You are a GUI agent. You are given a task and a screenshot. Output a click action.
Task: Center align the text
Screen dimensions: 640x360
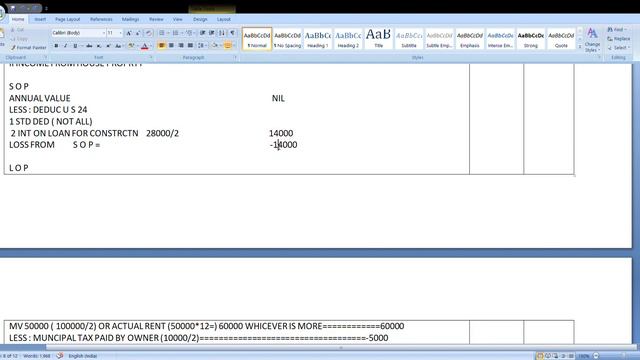[x=171, y=46]
